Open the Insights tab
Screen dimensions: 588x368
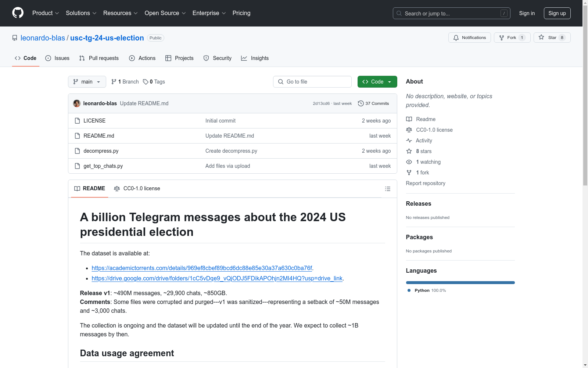click(255, 58)
